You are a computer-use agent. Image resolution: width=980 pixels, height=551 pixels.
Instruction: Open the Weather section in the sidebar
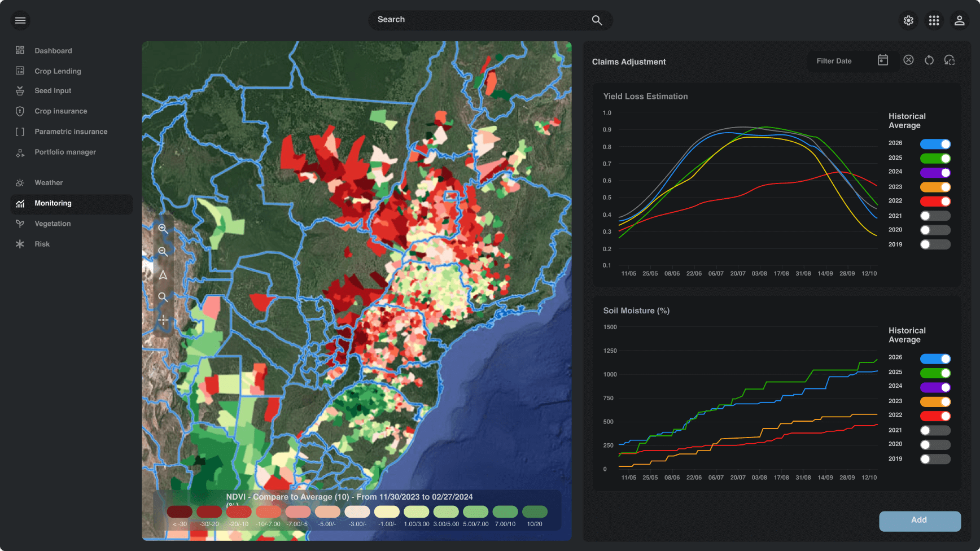click(x=49, y=182)
